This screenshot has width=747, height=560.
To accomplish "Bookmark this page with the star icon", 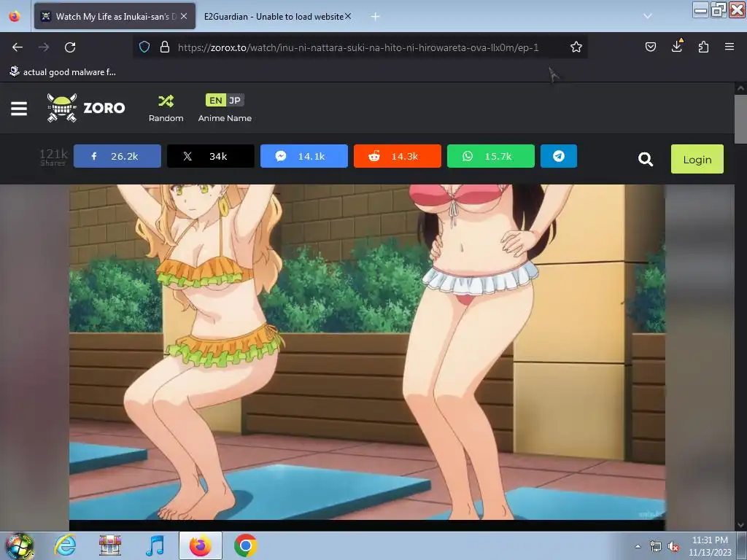I will (x=576, y=47).
